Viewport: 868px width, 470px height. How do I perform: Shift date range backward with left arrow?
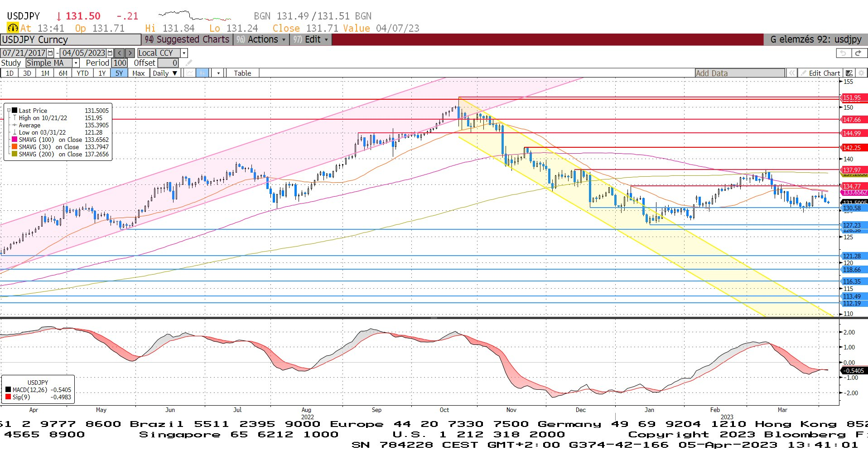point(120,53)
